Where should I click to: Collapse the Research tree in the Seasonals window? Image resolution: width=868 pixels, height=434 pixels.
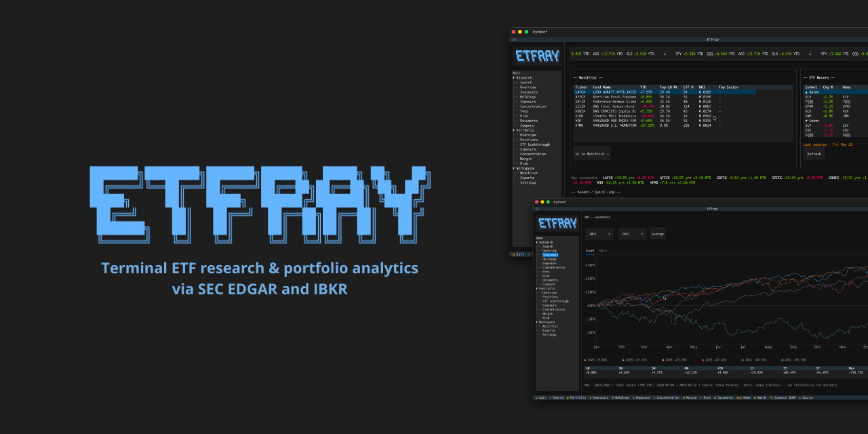point(536,242)
